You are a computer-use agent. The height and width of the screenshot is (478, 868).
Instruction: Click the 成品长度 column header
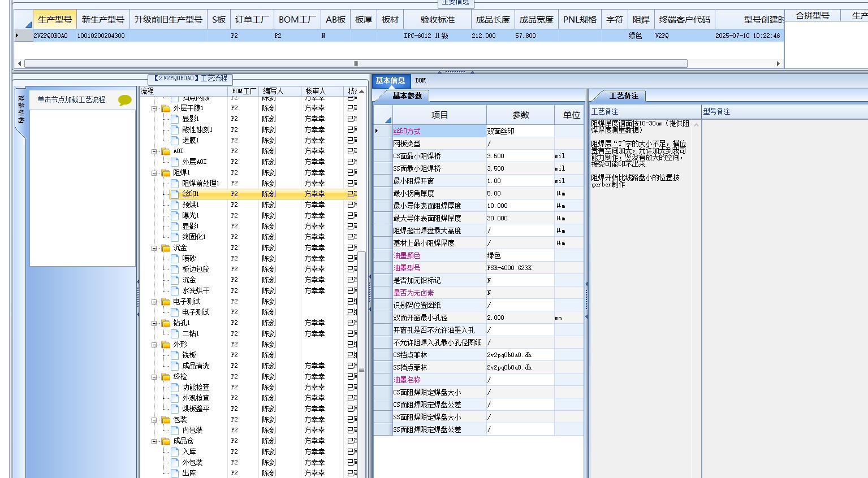[x=493, y=19]
